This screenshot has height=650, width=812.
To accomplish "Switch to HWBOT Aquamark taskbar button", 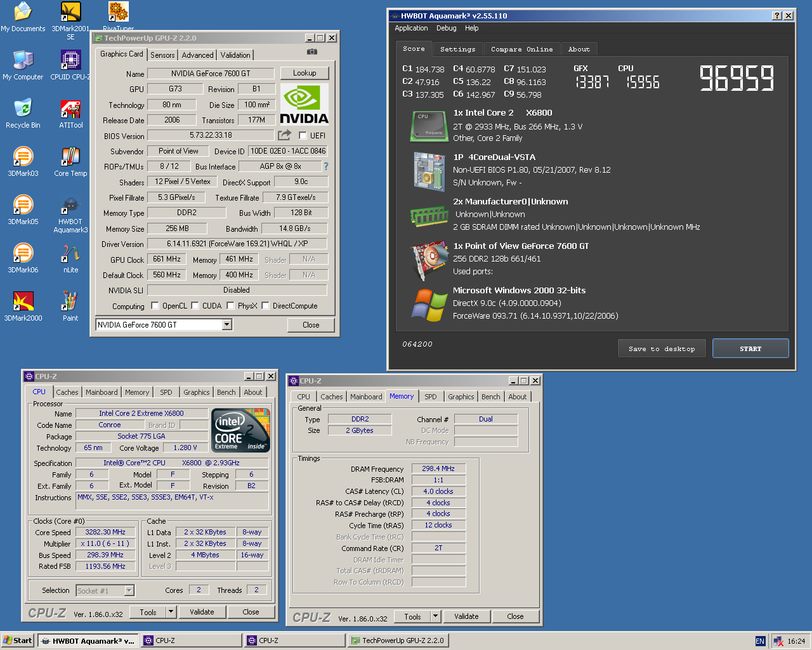I will (x=88, y=640).
